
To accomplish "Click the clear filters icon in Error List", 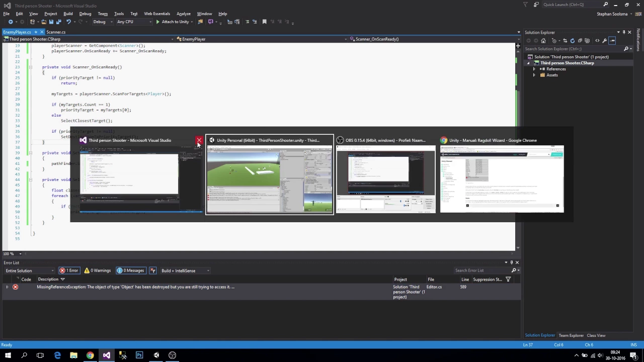I will click(x=152, y=270).
